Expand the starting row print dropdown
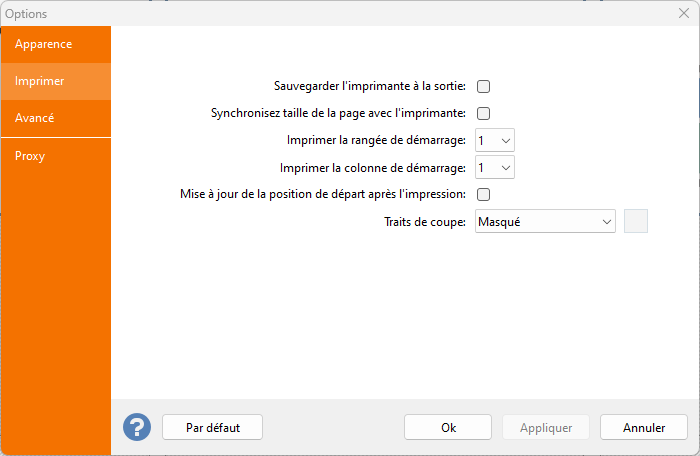The height and width of the screenshot is (456, 700). pos(495,141)
